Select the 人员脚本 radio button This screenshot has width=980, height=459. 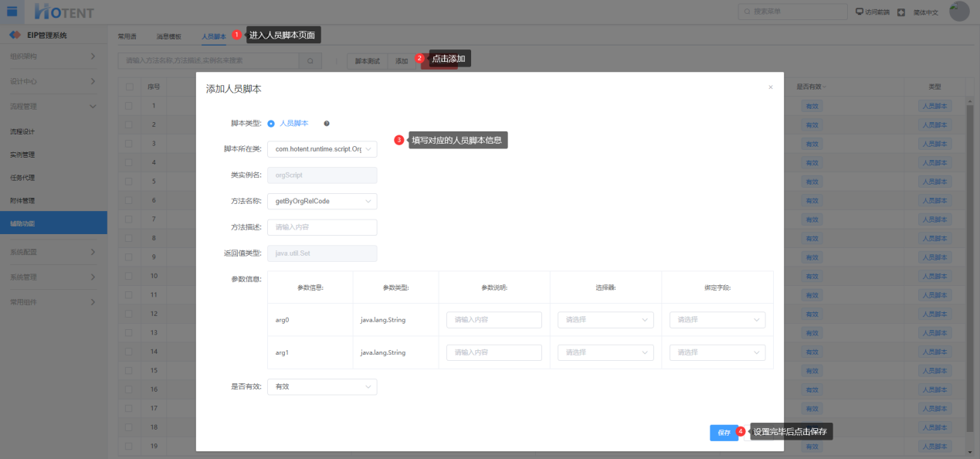(271, 124)
